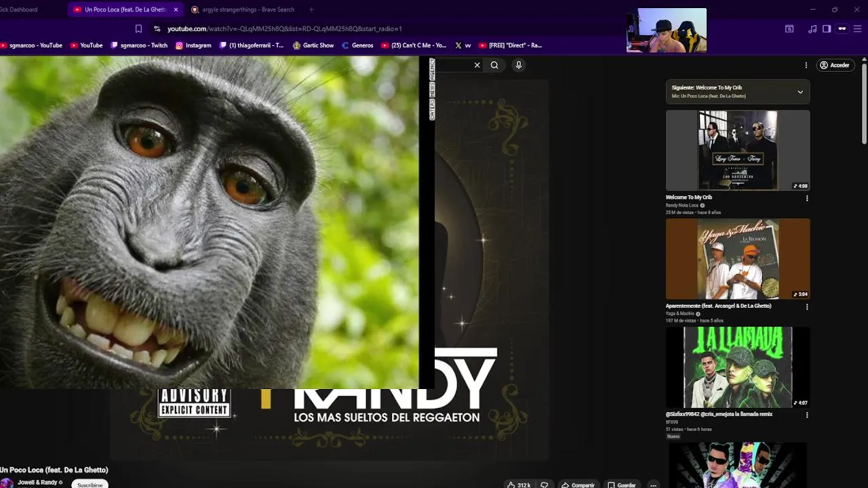
Task: Click the Suscribirse button
Action: click(x=90, y=485)
